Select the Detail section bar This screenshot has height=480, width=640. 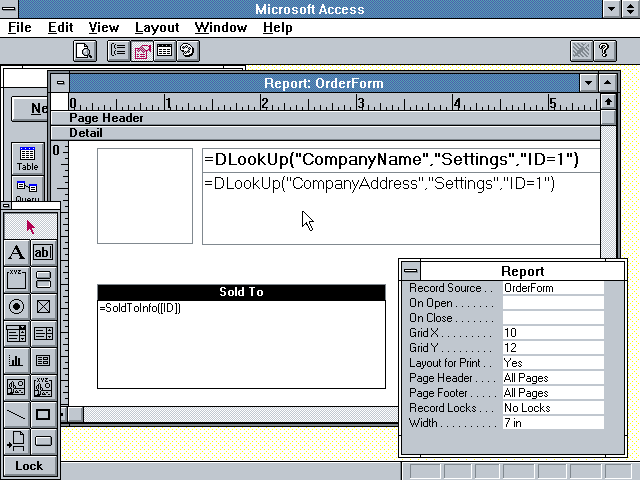326,133
